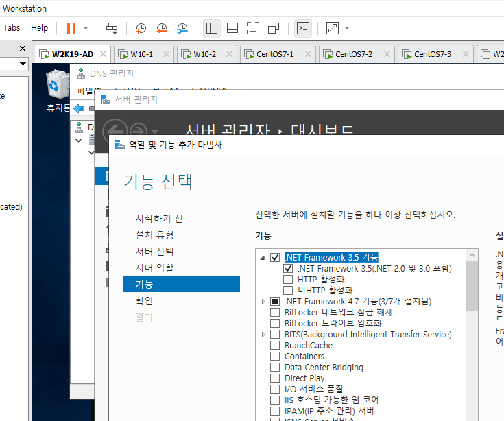Expand the .NET Framework 4.7 기능 node
The width and height of the screenshot is (504, 421).
tap(263, 302)
